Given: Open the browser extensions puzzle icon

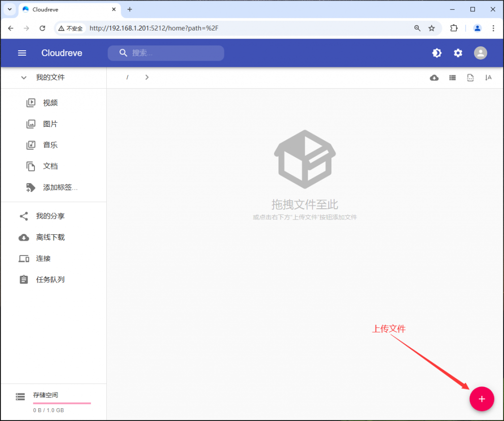Looking at the screenshot, I should click(454, 28).
